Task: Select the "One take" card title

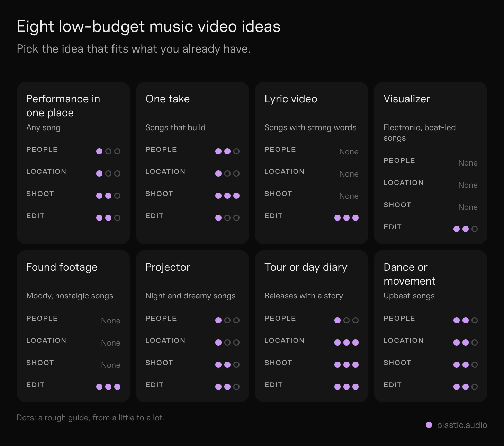Action: pos(168,99)
